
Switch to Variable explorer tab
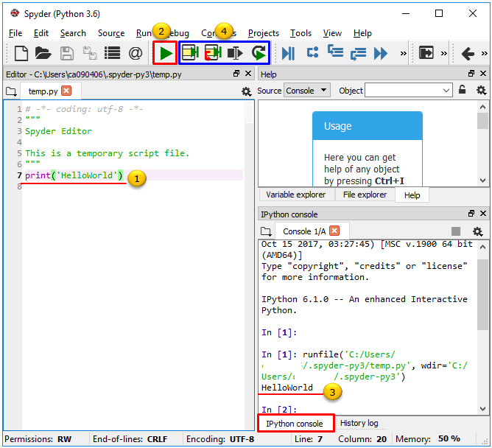coord(295,195)
